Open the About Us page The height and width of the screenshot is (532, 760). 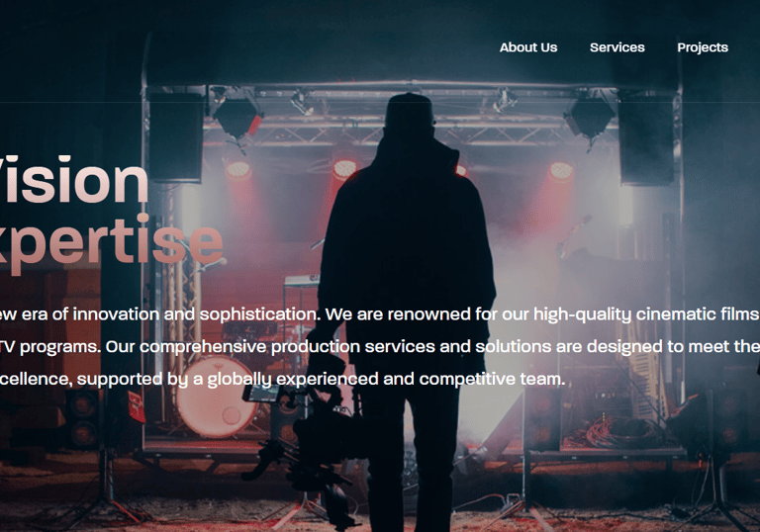528,47
